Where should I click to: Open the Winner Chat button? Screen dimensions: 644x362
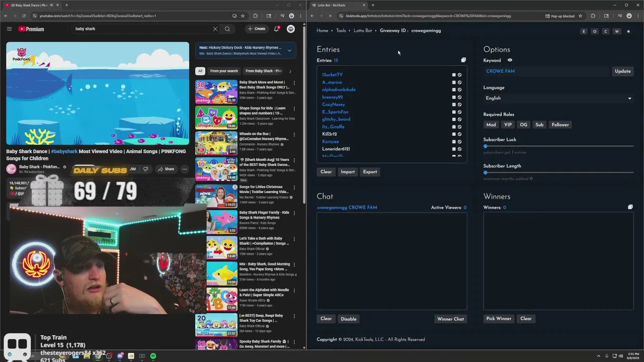(451, 319)
